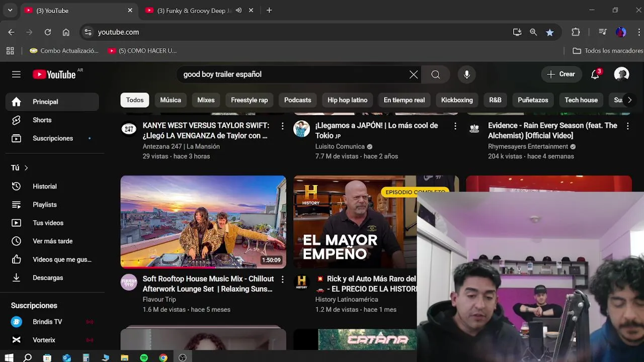Open Rhymesayers Entertainment channel link
644x362 pixels.
(528, 147)
